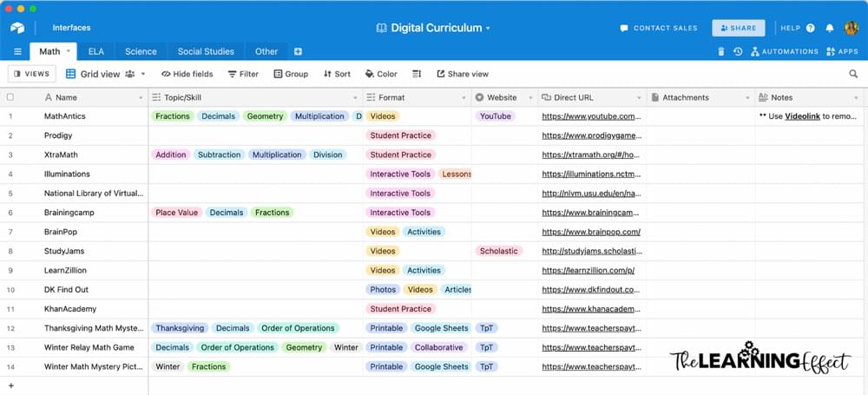This screenshot has height=395, width=868.
Task: Open the Apps panel
Action: 842,51
